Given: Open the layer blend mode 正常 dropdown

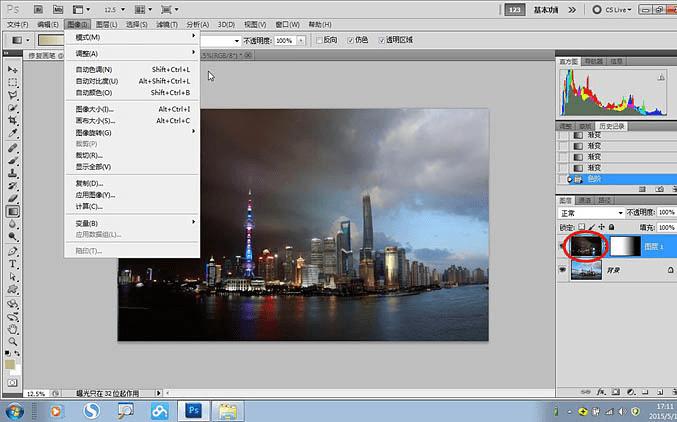Looking at the screenshot, I should (591, 213).
